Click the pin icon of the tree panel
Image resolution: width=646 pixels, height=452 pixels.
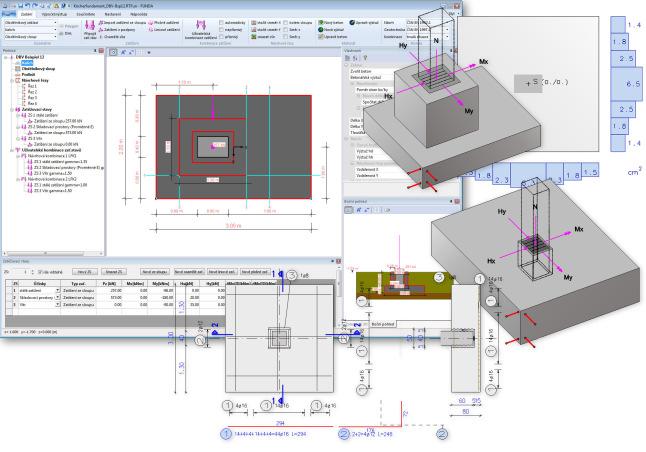point(96,51)
